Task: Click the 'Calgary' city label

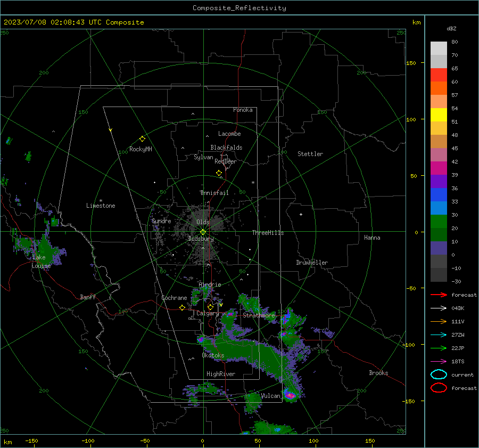Action: pos(208,313)
